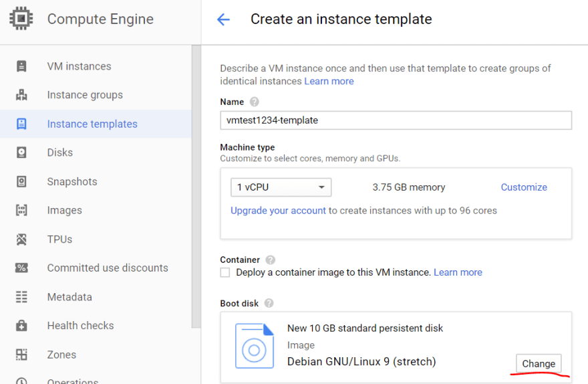Click the sidebar vertical scrollbar
Image resolution: width=588 pixels, height=384 pixels.
pyautogui.click(x=196, y=187)
